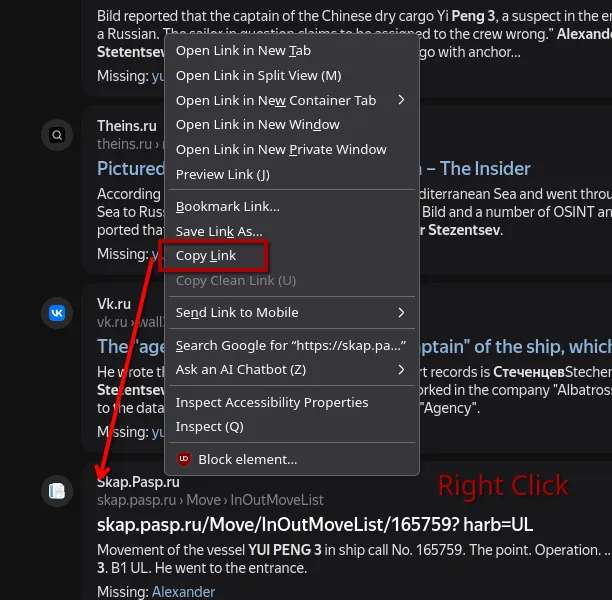Click the skap.pasp.ru › Move › InOutMoveList breadcrumb
The height and width of the screenshot is (600, 612).
[x=210, y=500]
